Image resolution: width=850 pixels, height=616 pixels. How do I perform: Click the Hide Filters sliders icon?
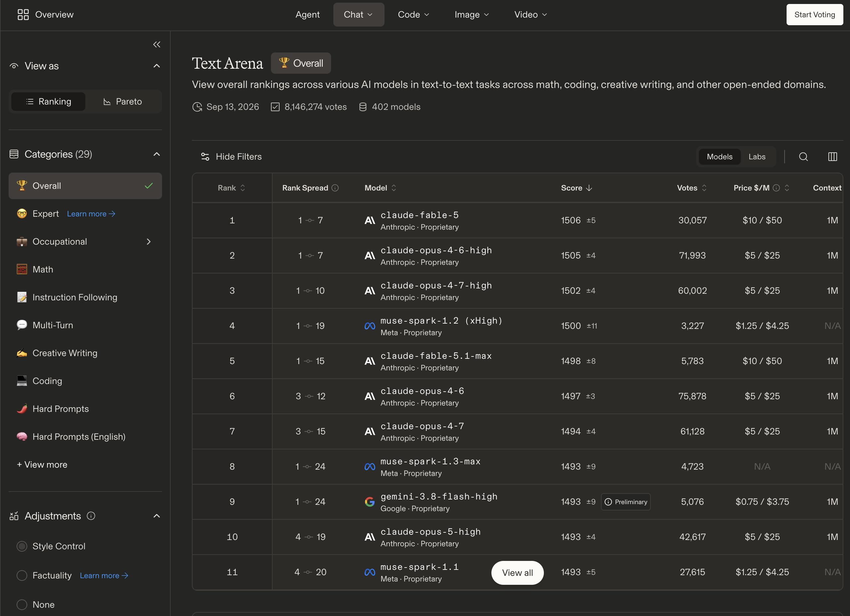[x=205, y=157]
